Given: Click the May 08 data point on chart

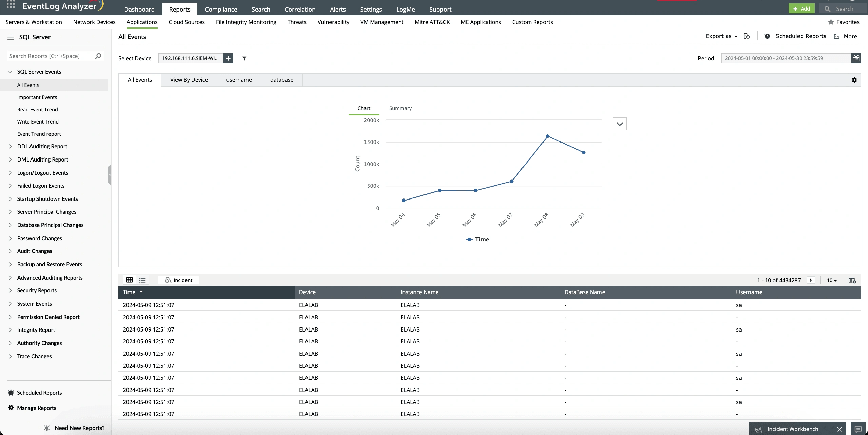Looking at the screenshot, I should pyautogui.click(x=547, y=136).
